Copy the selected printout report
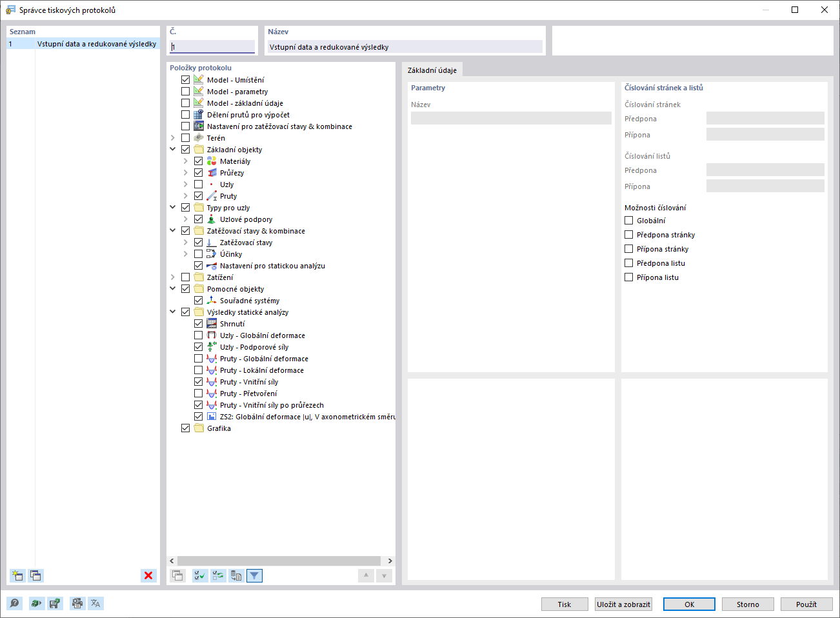Viewport: 840px width, 618px height. point(35,575)
